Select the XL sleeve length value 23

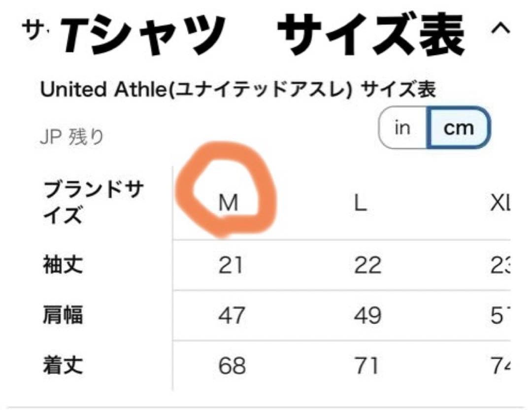pos(499,266)
